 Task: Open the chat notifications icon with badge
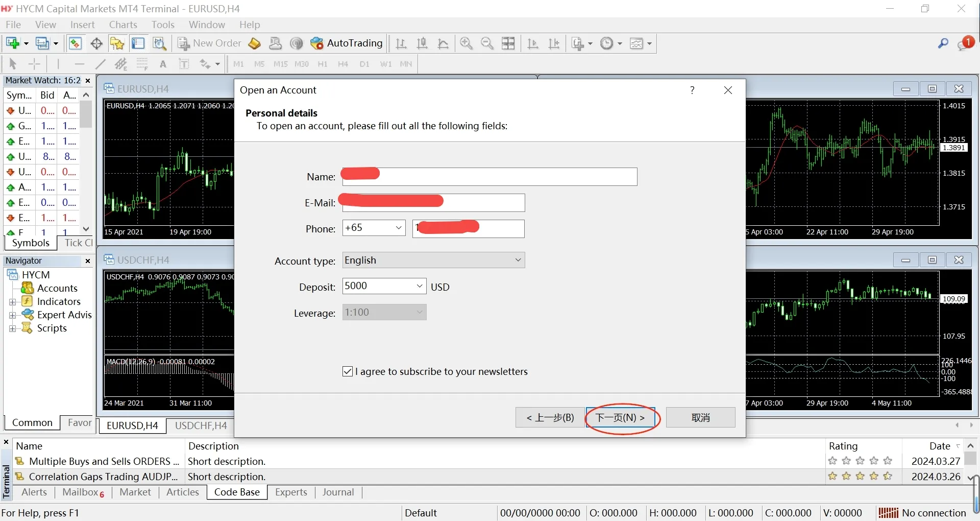965,43
